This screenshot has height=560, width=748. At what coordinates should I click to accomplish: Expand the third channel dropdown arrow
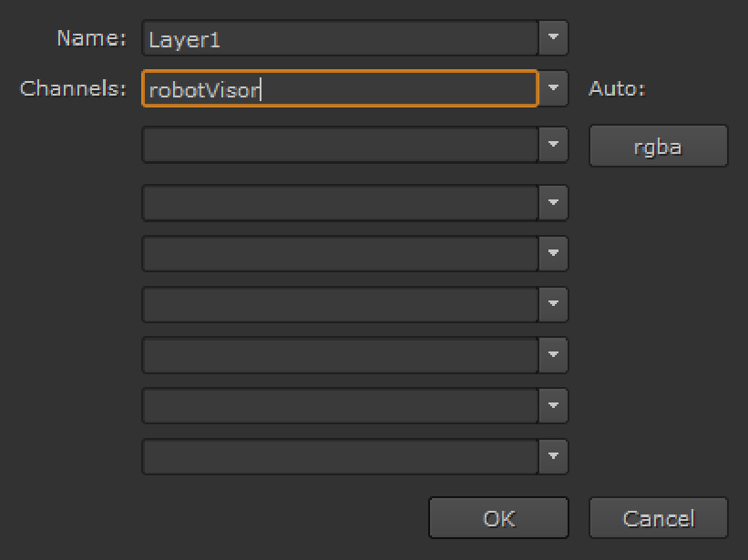553,203
